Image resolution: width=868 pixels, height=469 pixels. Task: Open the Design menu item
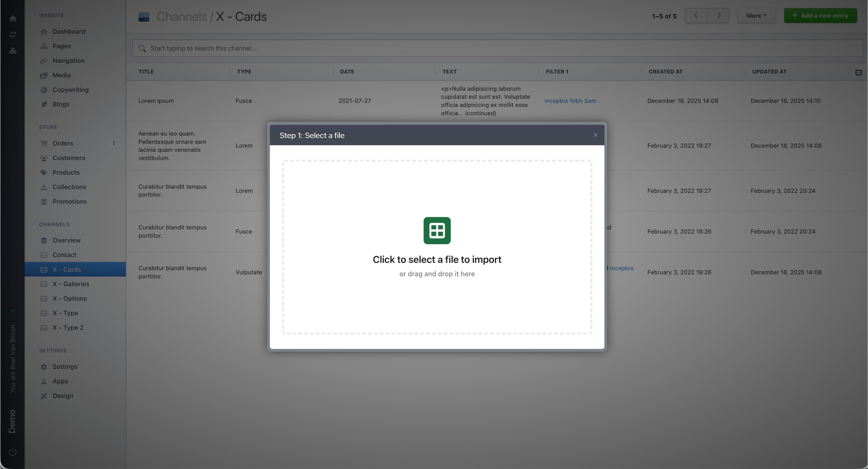pos(63,396)
